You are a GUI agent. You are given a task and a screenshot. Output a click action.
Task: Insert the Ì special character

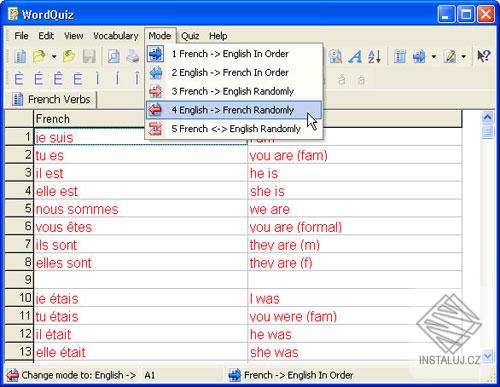[x=97, y=79]
